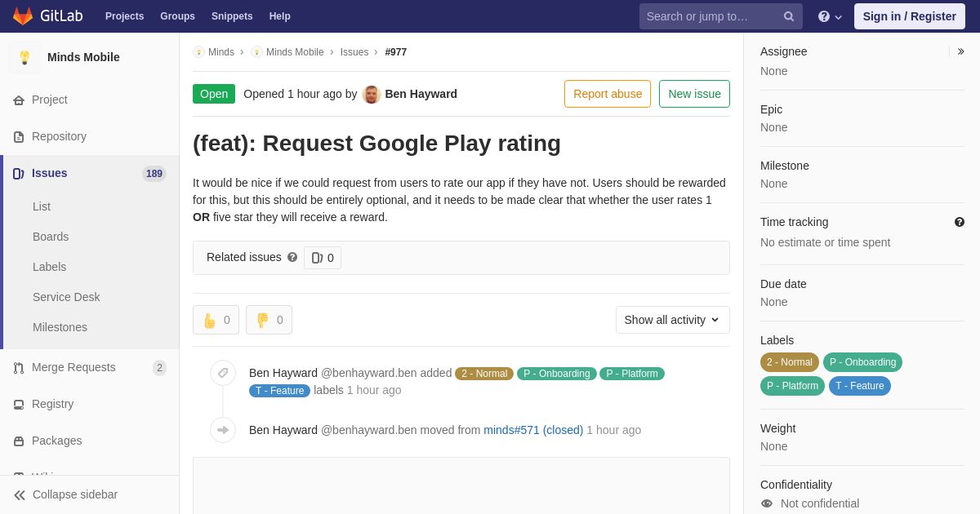Click the Not confidential eye icon
The image size is (980, 514).
coord(767,503)
